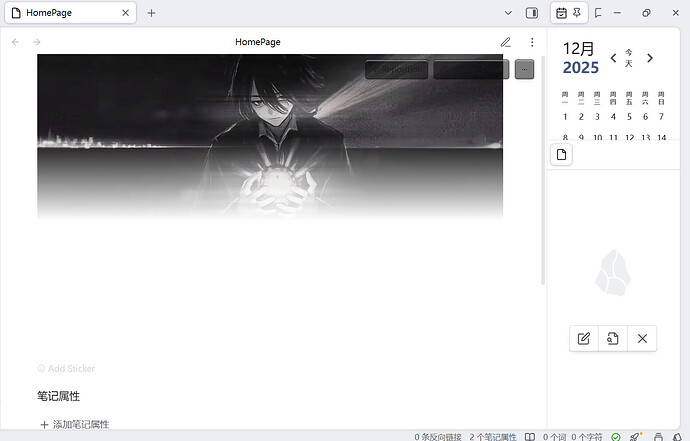690x441 pixels.
Task: Switch note to edit mode with pencil icon
Action: (506, 42)
